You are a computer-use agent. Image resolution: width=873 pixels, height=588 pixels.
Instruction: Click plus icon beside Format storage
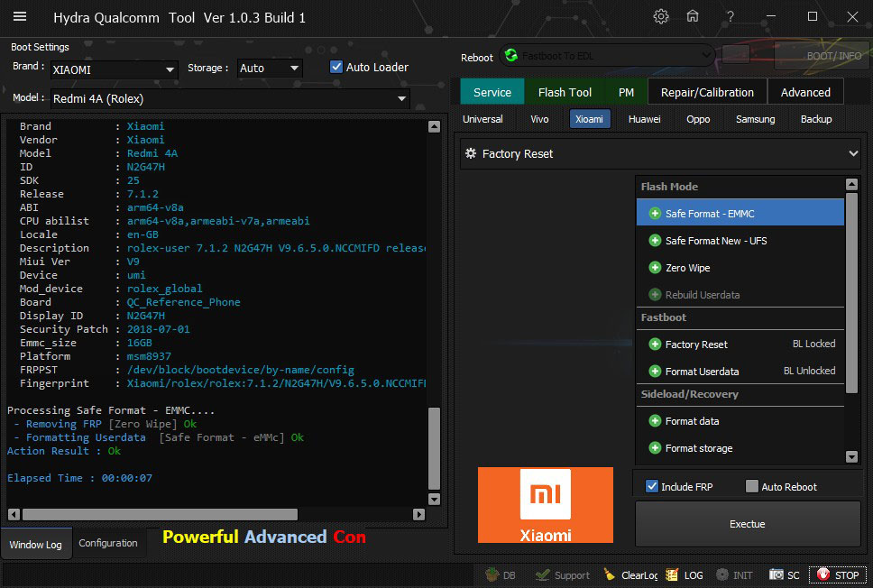(x=655, y=447)
